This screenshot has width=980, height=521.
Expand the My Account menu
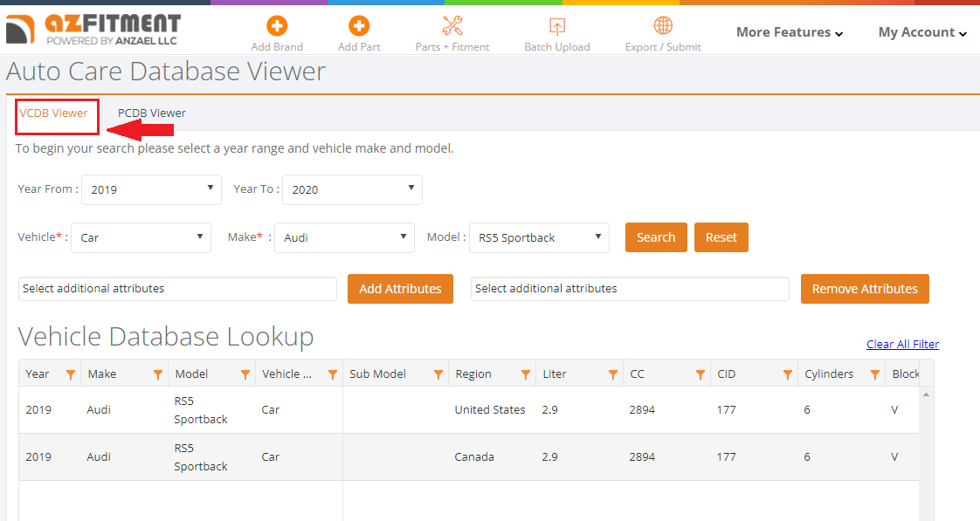(922, 32)
